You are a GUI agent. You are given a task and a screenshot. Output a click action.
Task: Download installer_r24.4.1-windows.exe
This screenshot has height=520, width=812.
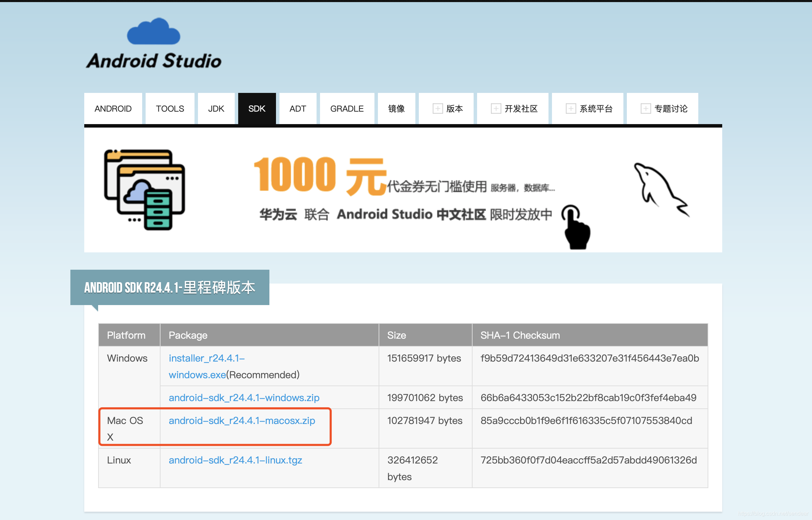[207, 366]
